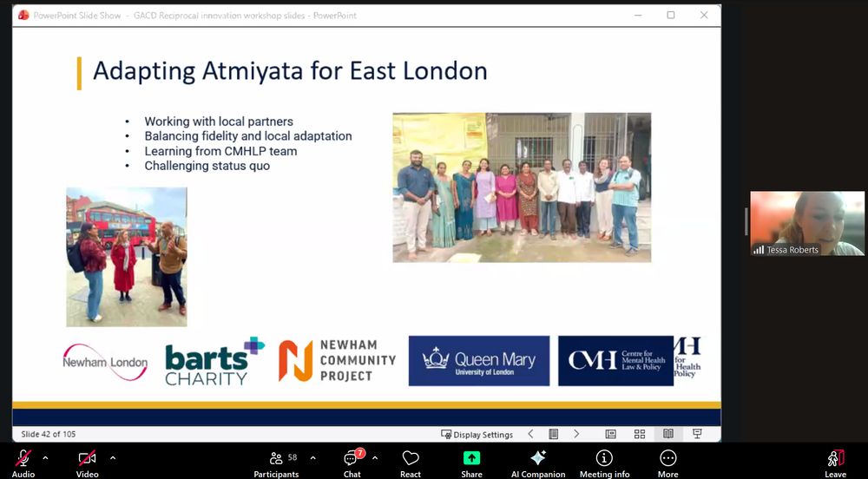The height and width of the screenshot is (479, 868).
Task: Click the red chat notification badge
Action: [360, 453]
